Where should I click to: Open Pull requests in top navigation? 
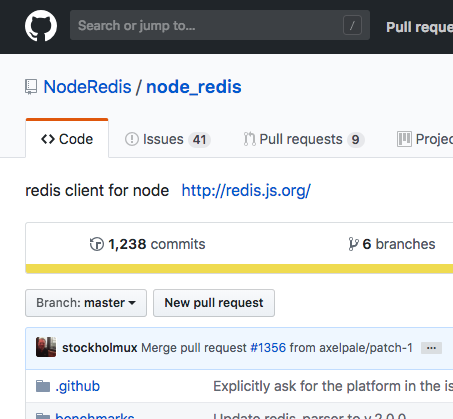[419, 27]
